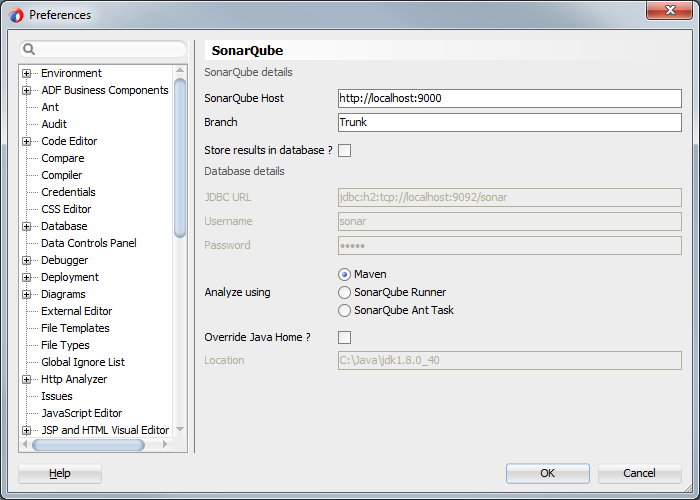700x500 pixels.
Task: Expand the Database tree node
Action: coord(27,226)
